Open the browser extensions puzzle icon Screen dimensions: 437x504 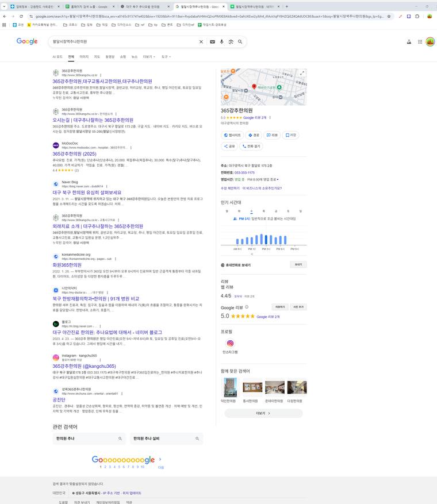point(417,17)
